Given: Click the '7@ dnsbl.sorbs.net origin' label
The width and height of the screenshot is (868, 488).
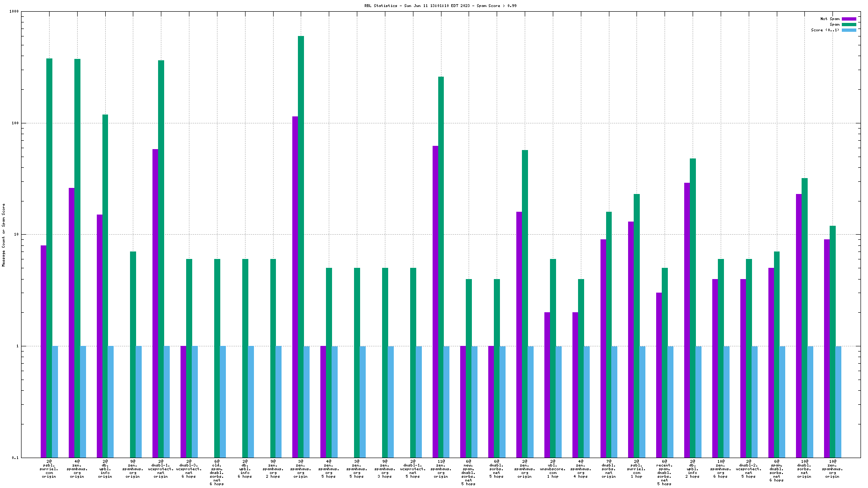Looking at the screenshot, I should [x=609, y=469].
